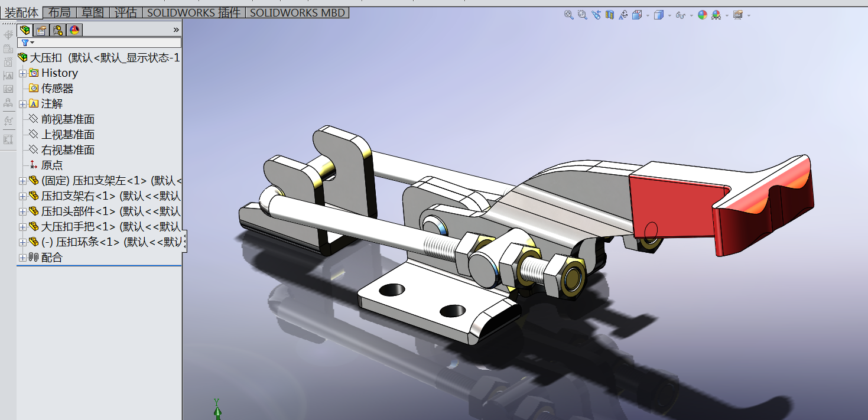Click the 配合 mates paperclip icon
868x420 pixels.
coord(34,258)
